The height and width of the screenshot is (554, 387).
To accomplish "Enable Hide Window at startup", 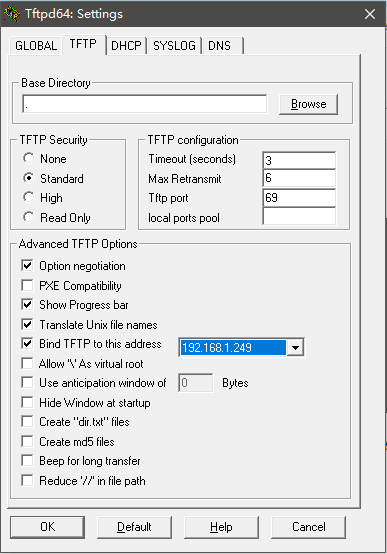I will 27,402.
